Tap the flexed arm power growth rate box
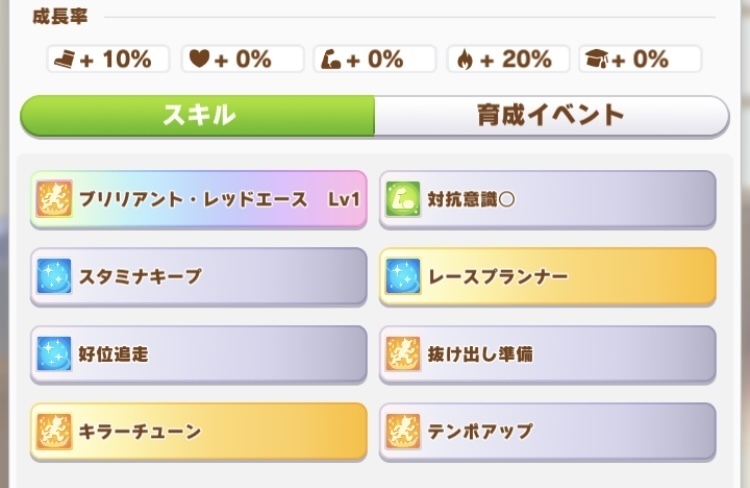 [375, 59]
